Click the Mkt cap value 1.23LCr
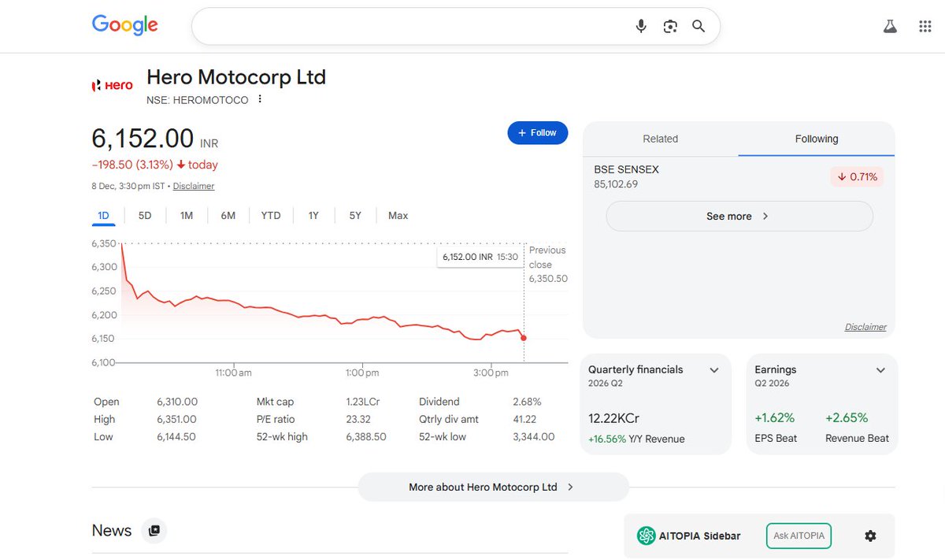 coord(363,402)
